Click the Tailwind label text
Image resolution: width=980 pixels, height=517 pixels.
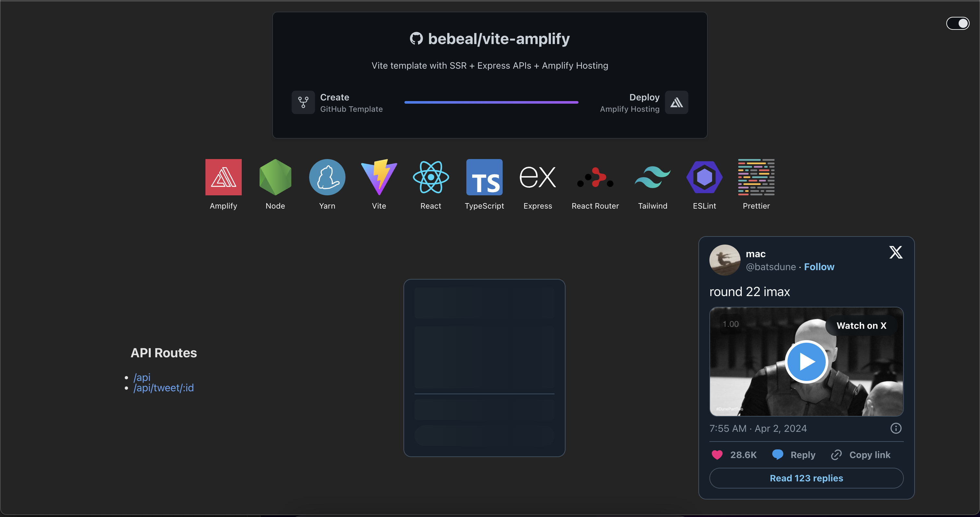coord(652,206)
